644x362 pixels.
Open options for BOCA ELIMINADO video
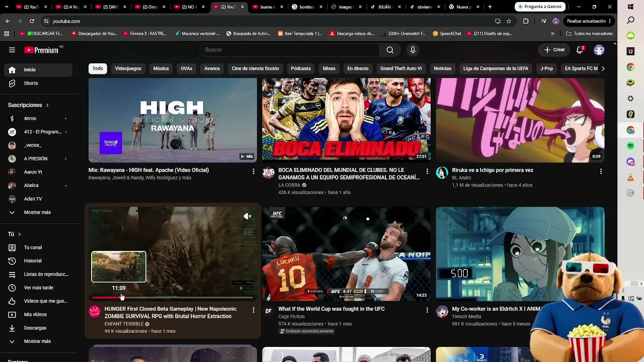(427, 171)
